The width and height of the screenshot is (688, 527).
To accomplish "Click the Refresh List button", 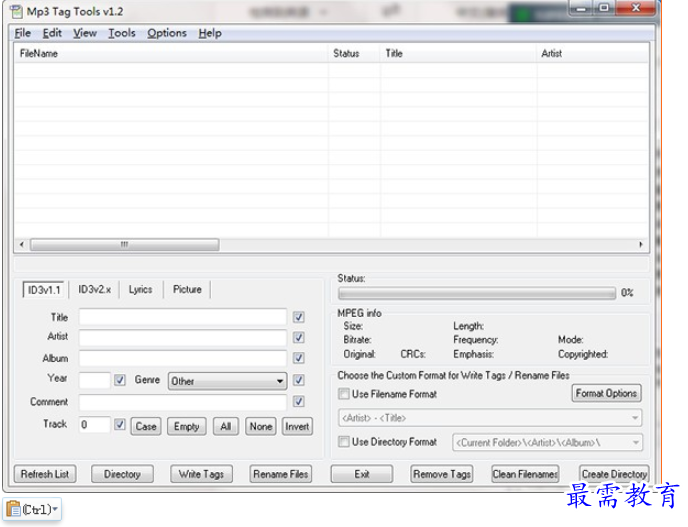I will [45, 474].
